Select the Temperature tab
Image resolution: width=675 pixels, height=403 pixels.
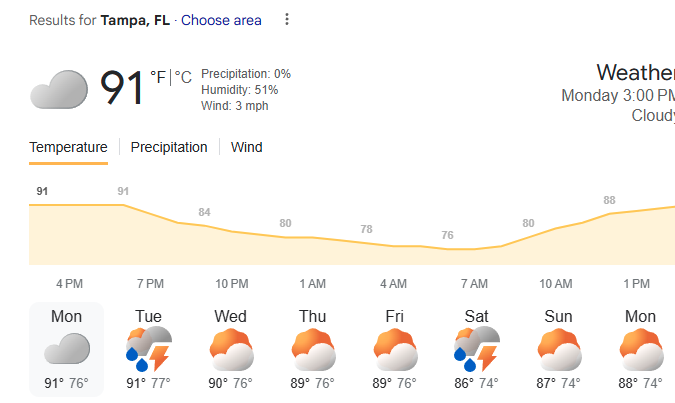coord(68,147)
